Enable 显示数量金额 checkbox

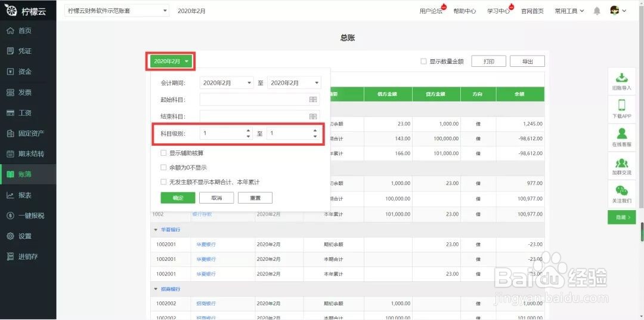(x=423, y=61)
